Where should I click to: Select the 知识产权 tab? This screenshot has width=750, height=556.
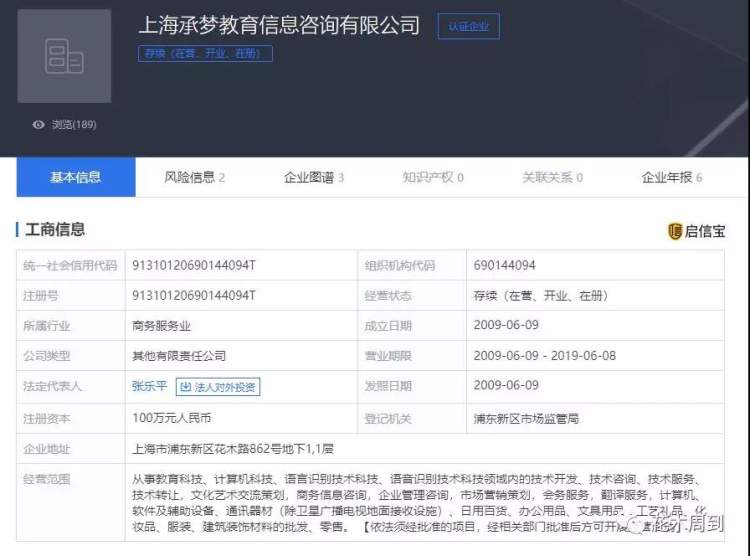433,177
